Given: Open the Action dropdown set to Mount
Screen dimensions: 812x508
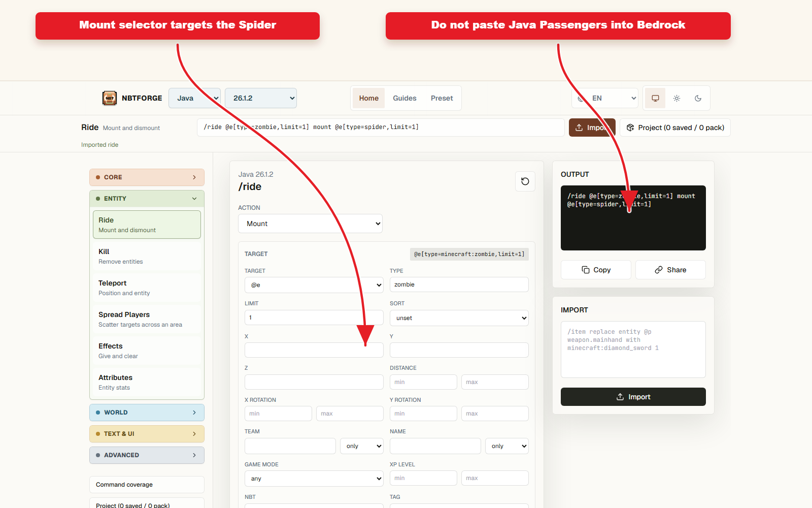Looking at the screenshot, I should (310, 224).
